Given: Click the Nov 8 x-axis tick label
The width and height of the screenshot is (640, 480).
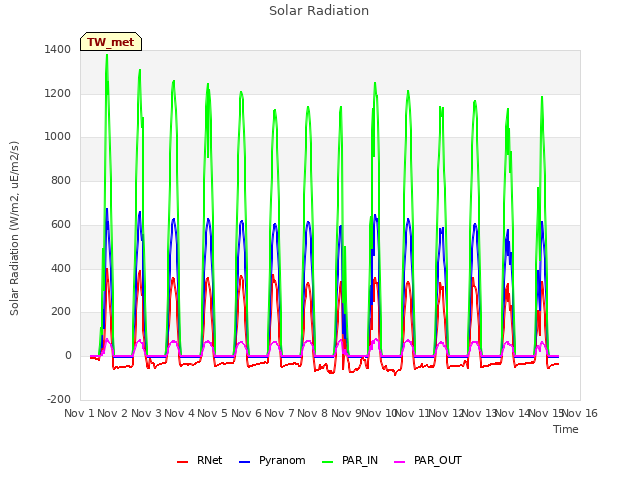Looking at the screenshot, I should pyautogui.click(x=312, y=413).
